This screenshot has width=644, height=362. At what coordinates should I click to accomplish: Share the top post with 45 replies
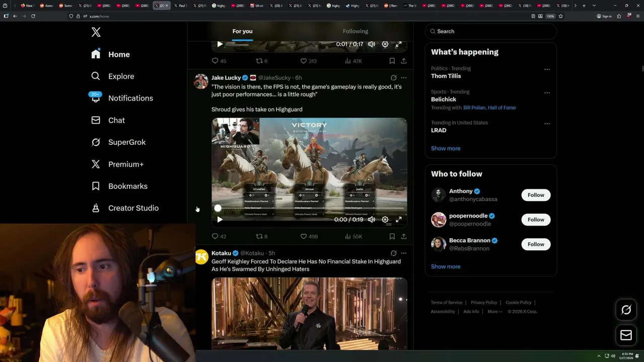tap(404, 61)
